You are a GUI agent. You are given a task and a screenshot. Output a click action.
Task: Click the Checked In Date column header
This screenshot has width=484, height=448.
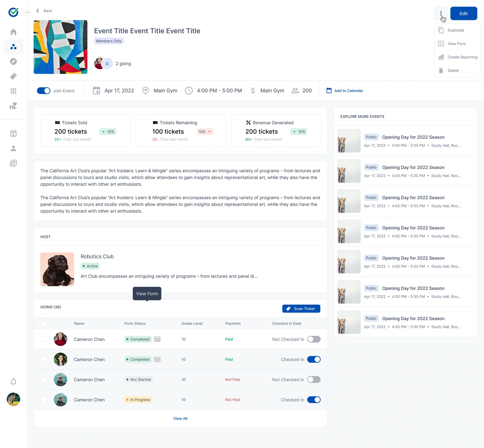point(287,323)
